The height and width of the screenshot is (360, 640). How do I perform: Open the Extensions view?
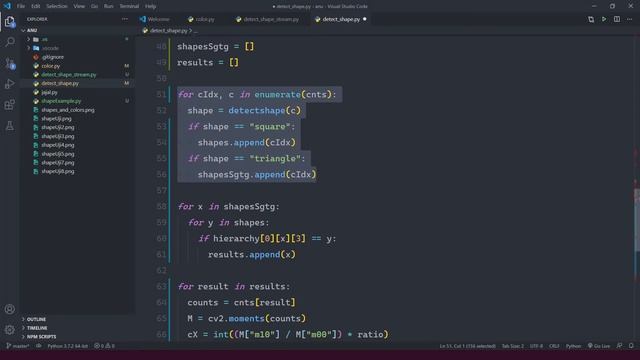tap(10, 104)
